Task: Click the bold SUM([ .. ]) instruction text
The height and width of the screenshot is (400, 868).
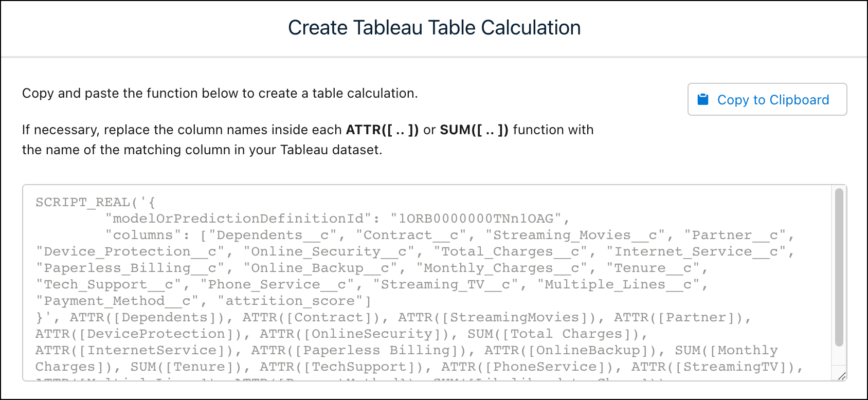Action: tap(474, 130)
